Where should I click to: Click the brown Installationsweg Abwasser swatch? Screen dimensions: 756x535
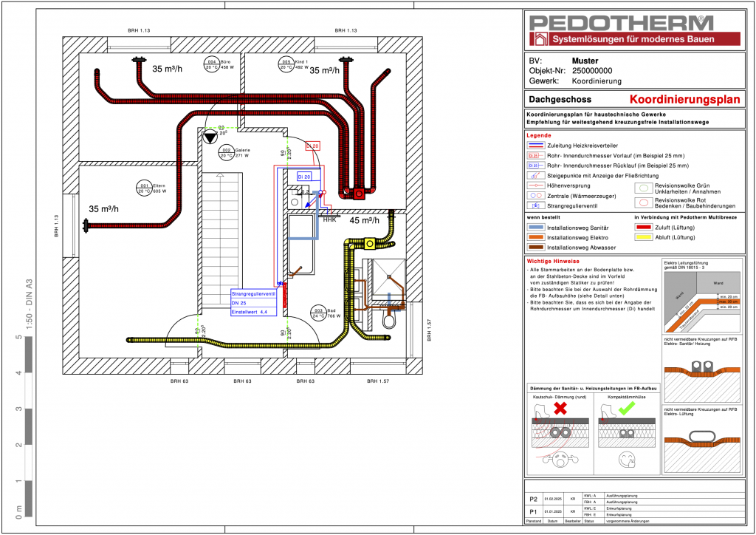536,248
